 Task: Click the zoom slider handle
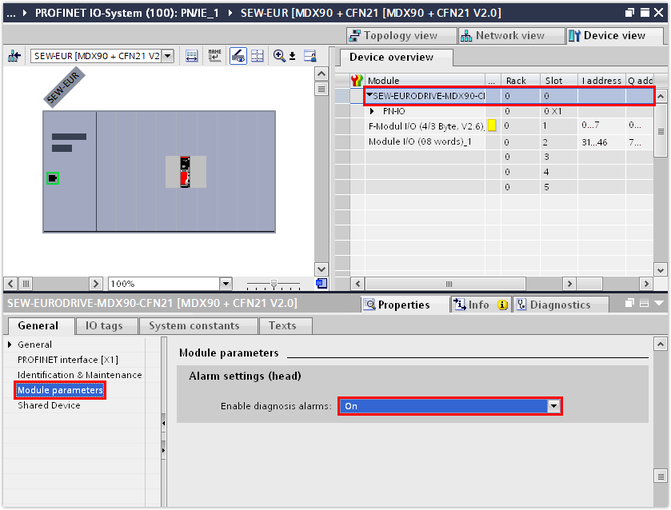272,284
